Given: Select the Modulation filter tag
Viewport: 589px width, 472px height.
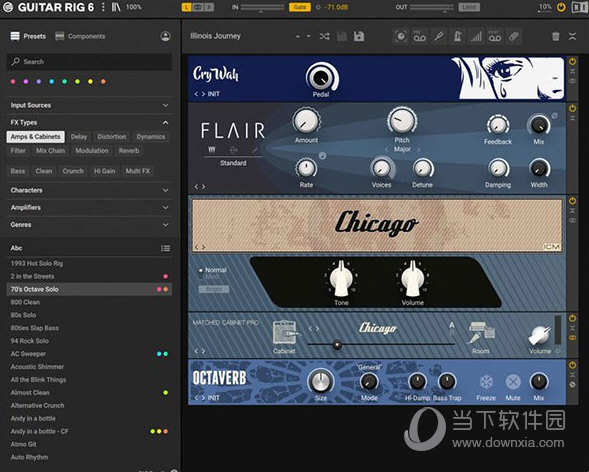Looking at the screenshot, I should click(92, 151).
